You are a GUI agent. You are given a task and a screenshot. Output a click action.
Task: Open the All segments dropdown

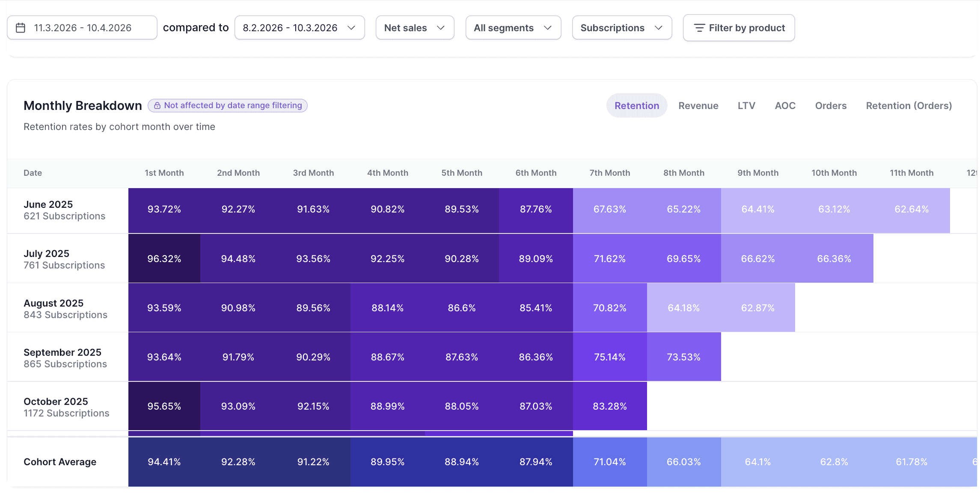[513, 28]
